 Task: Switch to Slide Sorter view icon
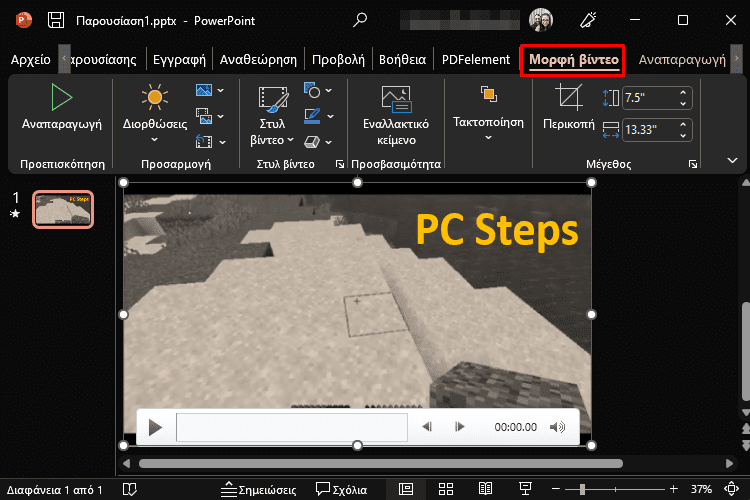coord(446,489)
